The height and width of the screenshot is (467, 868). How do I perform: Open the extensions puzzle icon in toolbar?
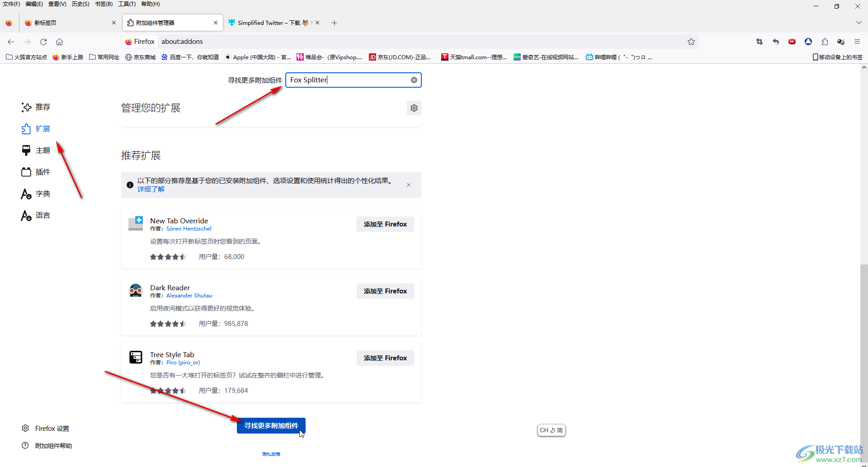tap(825, 42)
